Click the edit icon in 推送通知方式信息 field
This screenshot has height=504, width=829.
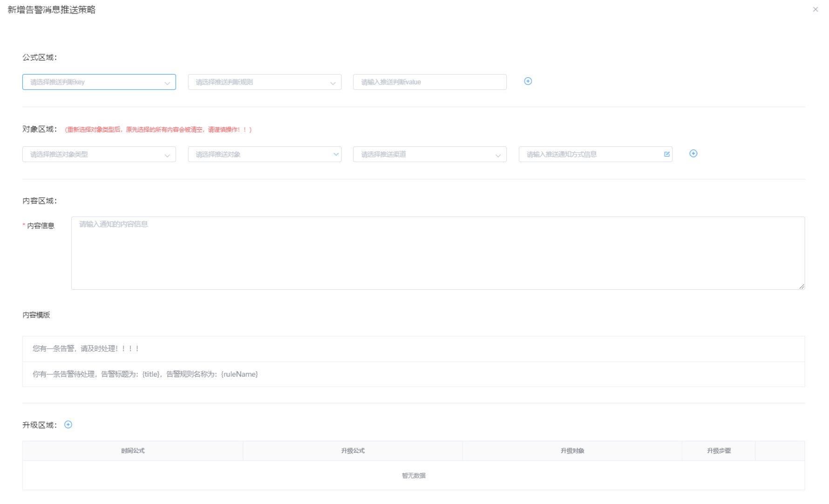(x=666, y=154)
